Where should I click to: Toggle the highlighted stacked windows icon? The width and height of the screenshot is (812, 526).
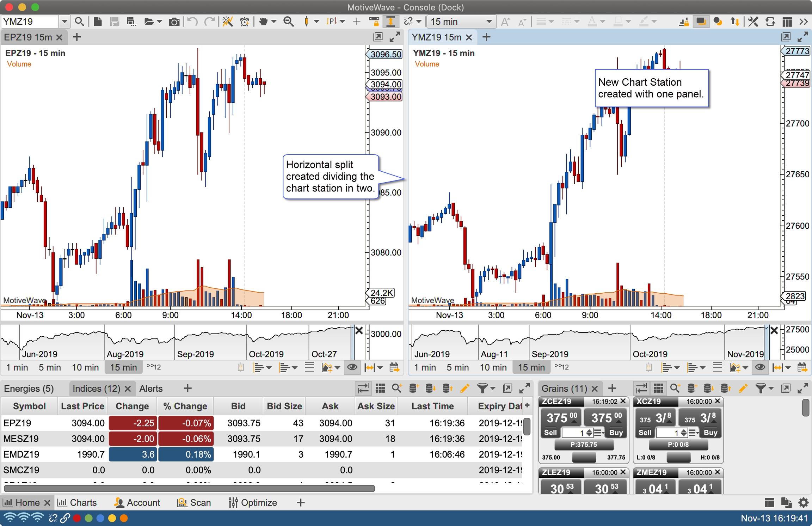(x=701, y=22)
